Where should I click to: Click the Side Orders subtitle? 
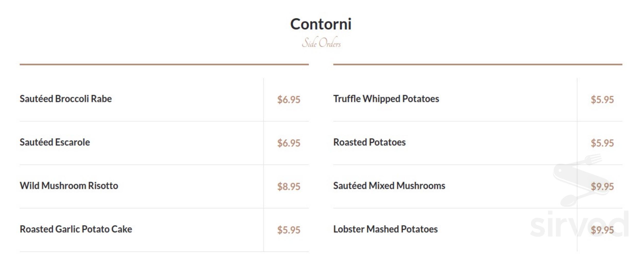tap(321, 43)
